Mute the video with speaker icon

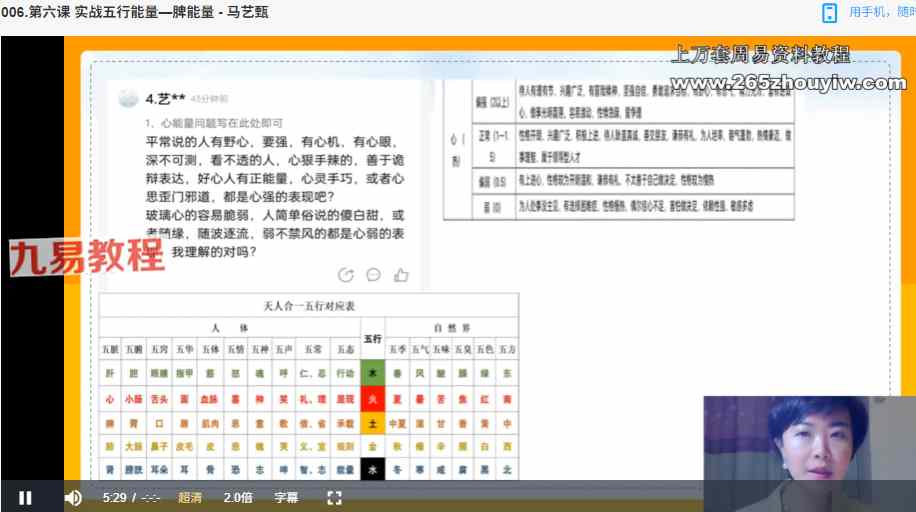point(73,497)
